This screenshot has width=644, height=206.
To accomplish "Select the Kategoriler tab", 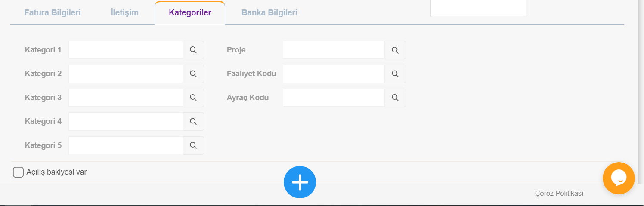I will tap(190, 12).
